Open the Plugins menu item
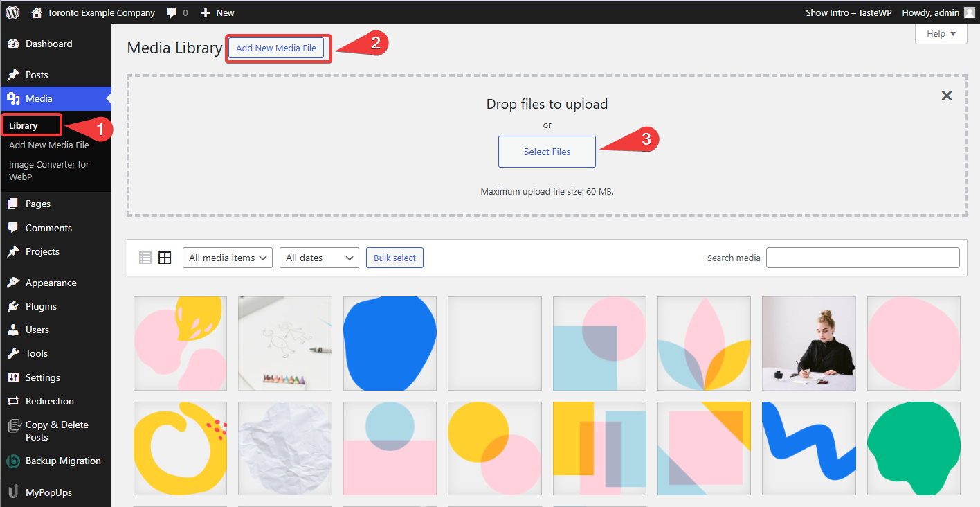The height and width of the screenshot is (507, 980). 41,306
